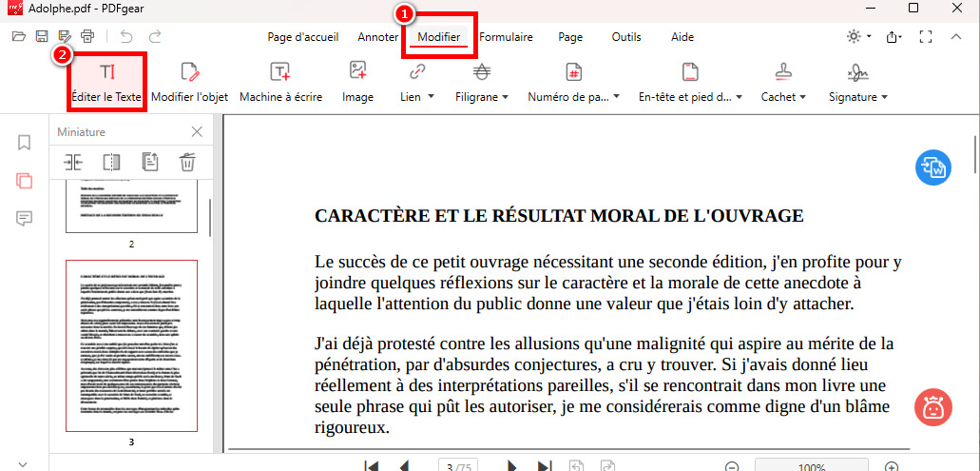980x471 pixels.
Task: Switch to the Annoter tab
Action: 377,37
